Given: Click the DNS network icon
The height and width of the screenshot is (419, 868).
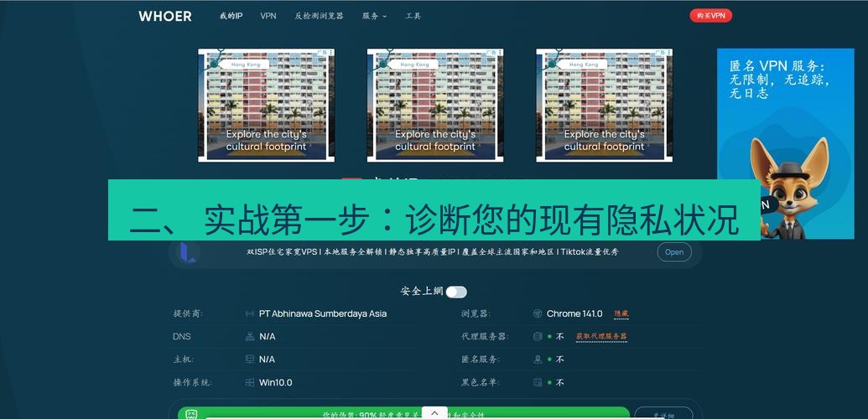Looking at the screenshot, I should (250, 337).
